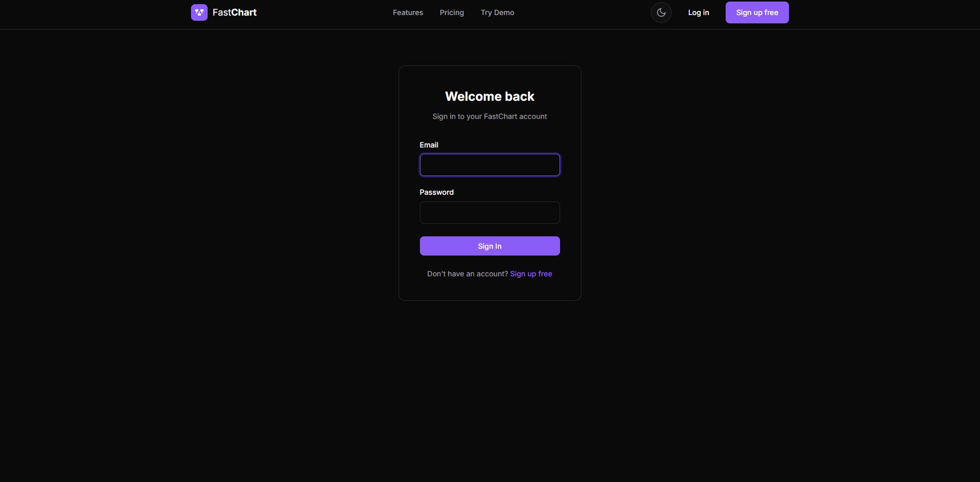Toggle the dark mode moon icon

tap(661, 12)
